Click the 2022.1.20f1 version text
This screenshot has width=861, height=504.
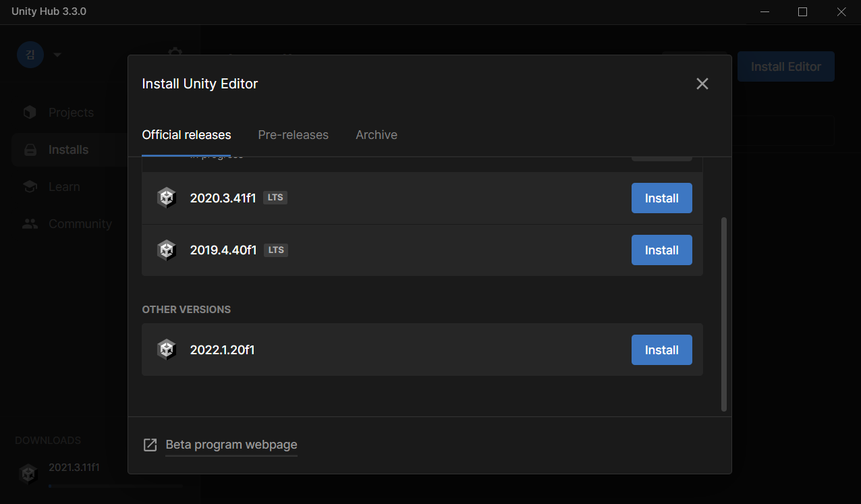pyautogui.click(x=222, y=349)
